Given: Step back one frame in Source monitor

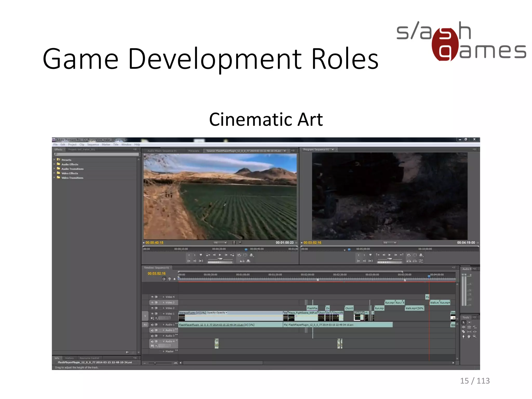Looking at the screenshot, I should tap(214, 255).
